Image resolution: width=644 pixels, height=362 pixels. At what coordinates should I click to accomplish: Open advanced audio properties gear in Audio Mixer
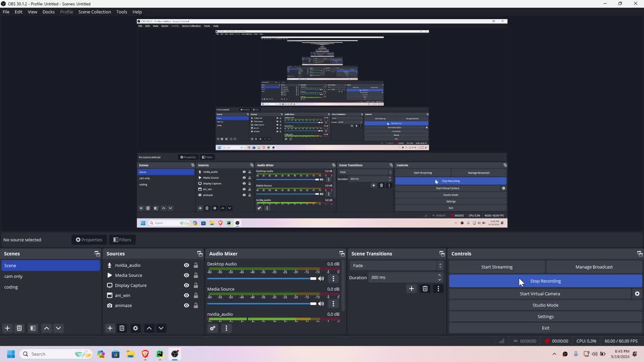click(212, 328)
